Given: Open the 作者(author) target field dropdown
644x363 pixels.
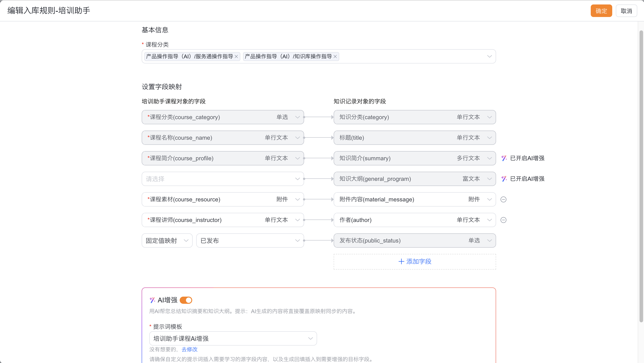Looking at the screenshot, I should tap(415, 220).
